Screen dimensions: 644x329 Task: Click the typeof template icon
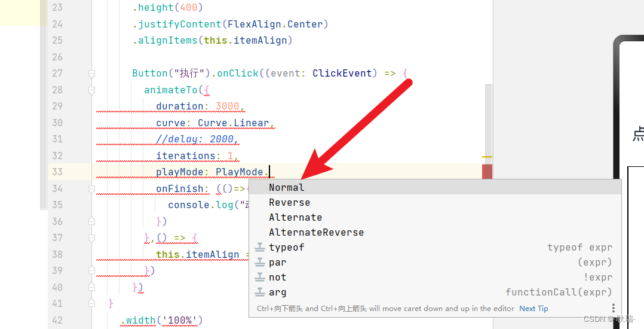click(x=259, y=248)
